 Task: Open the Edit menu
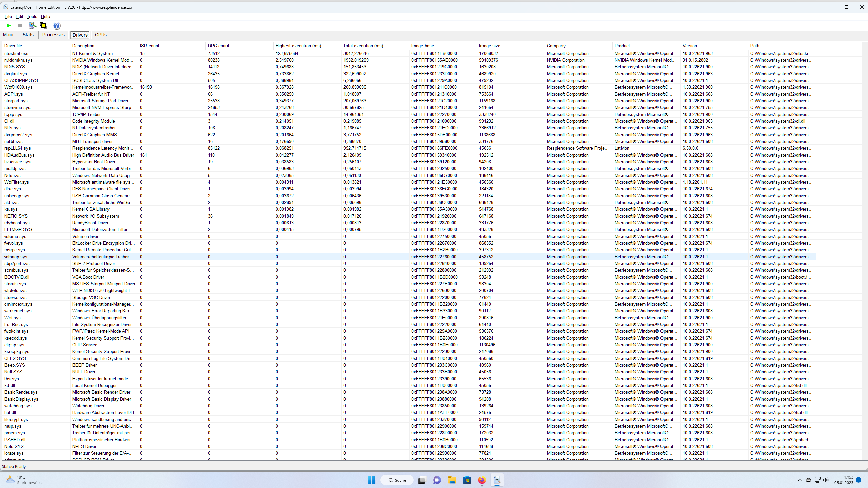pyautogui.click(x=19, y=16)
